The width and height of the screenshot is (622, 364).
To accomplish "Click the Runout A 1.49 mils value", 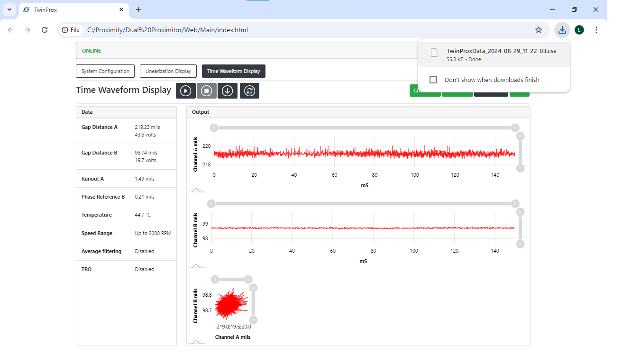I will click(x=145, y=179).
